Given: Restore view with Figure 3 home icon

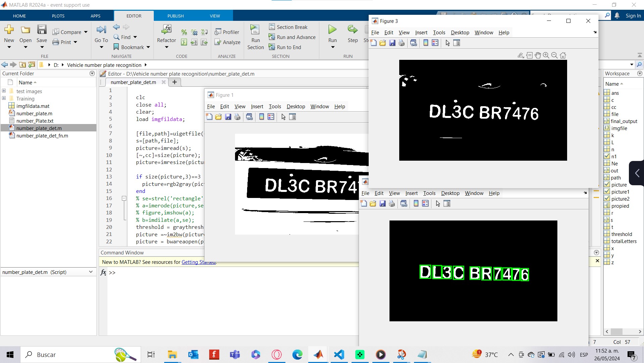Looking at the screenshot, I should pos(563,55).
